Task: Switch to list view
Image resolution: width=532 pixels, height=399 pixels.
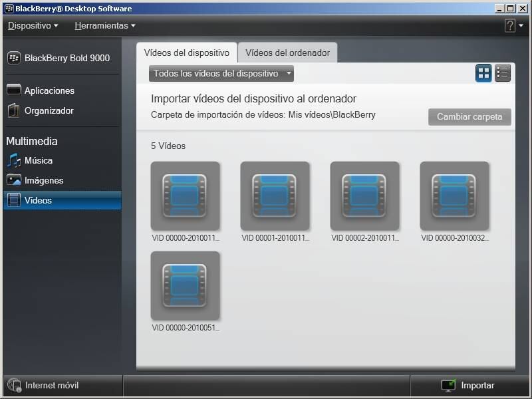Action: (x=503, y=73)
